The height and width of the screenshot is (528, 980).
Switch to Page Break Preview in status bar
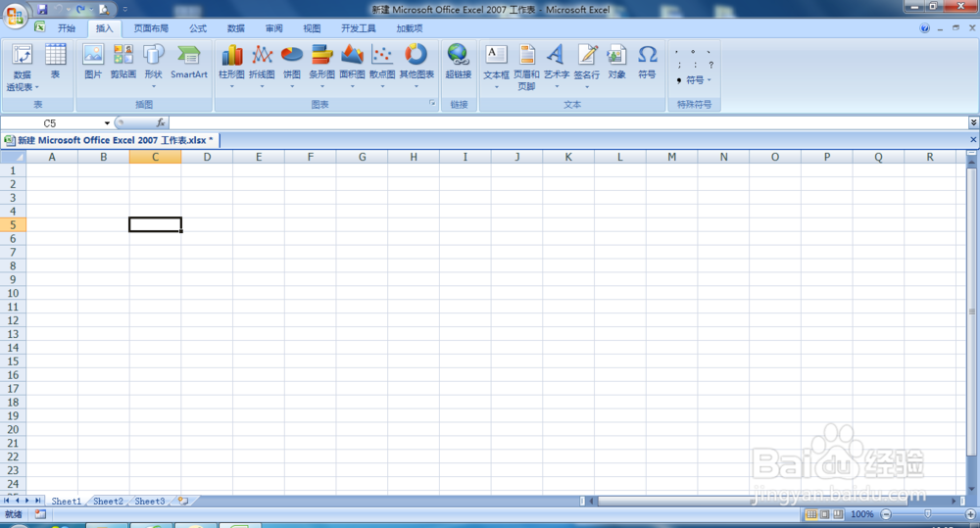click(838, 514)
